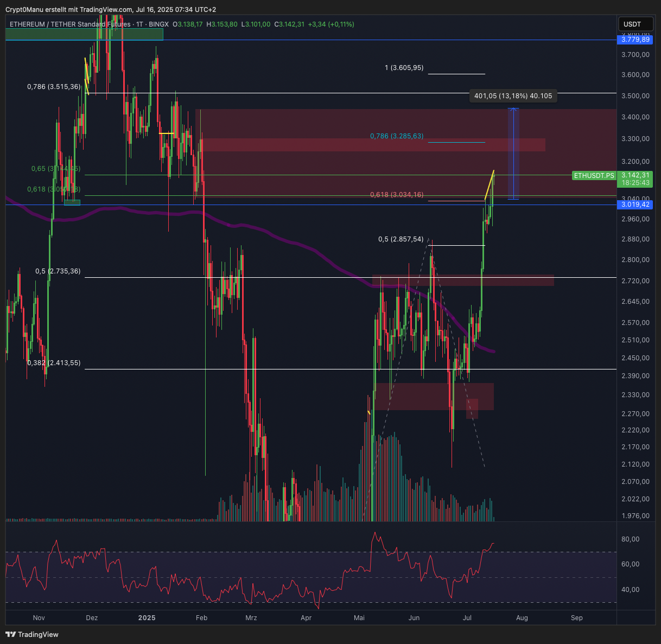This screenshot has width=661, height=644.
Task: Click the Mai label on time axis
Action: 359,617
